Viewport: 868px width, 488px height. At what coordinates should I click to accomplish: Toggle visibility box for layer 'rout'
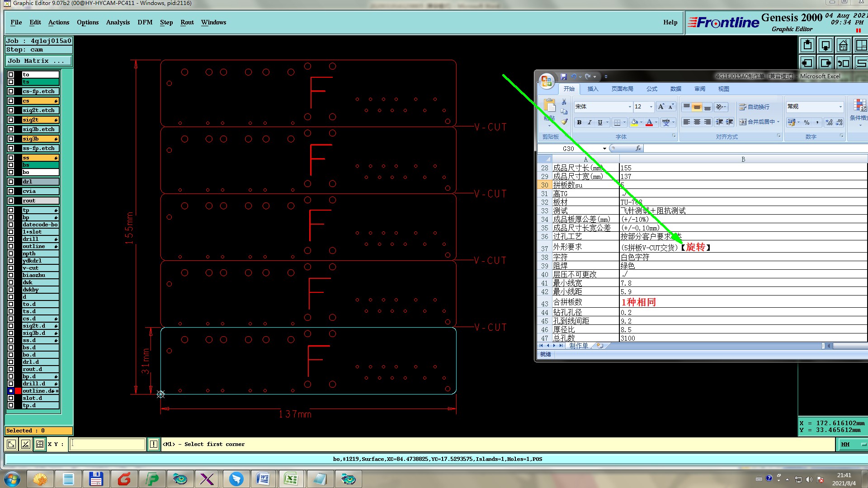point(11,201)
